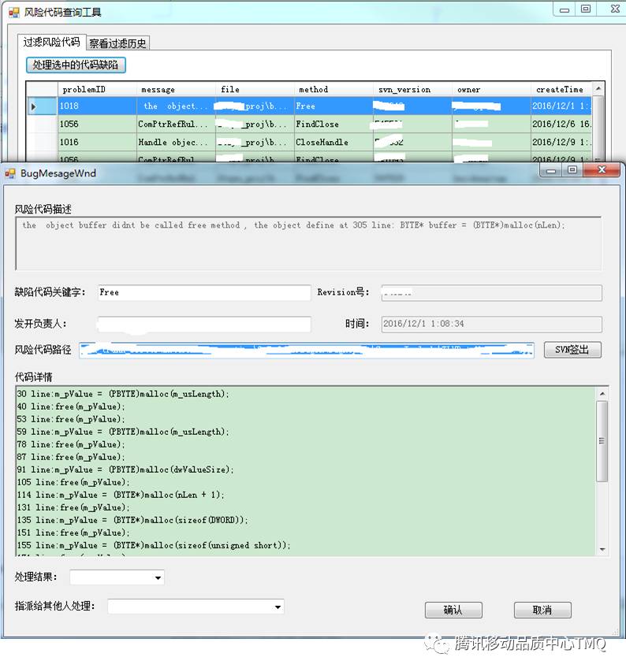Click the 代码详情 scrollbar thumb
The width and height of the screenshot is (626, 672).
click(602, 441)
